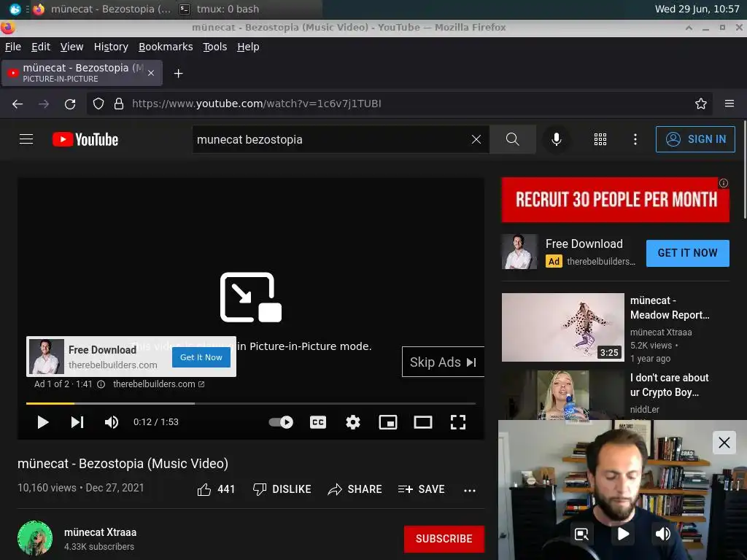Open the Firefox File menu
This screenshot has width=747, height=560.
[x=13, y=47]
